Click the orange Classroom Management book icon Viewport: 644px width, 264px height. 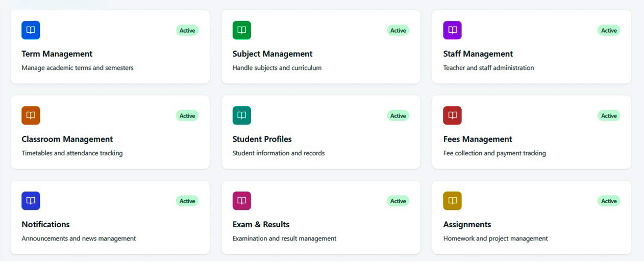[31, 115]
